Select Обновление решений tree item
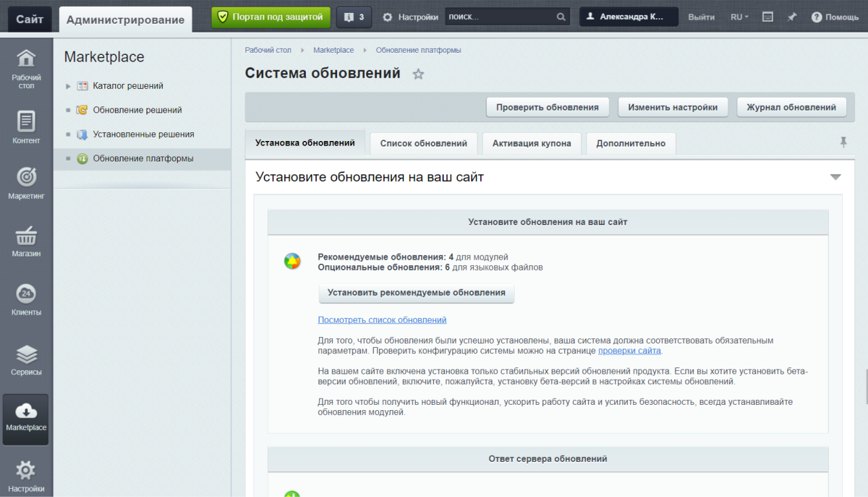 click(138, 110)
